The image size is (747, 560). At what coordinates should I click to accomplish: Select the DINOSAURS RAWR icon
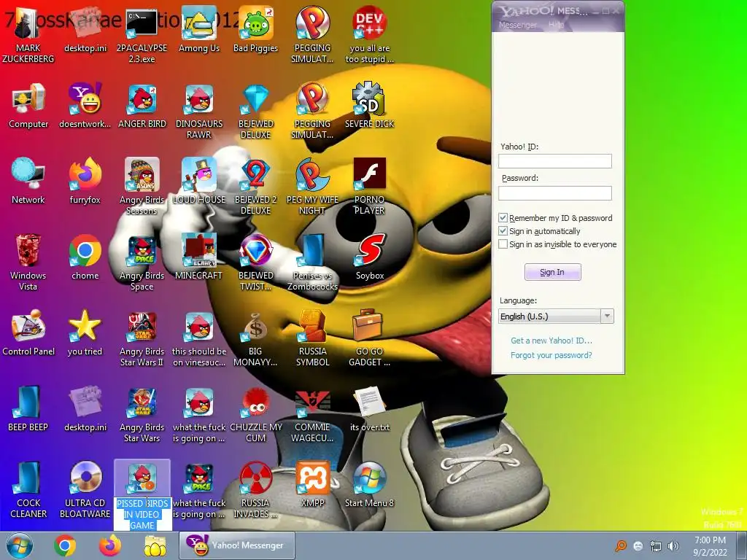click(199, 111)
